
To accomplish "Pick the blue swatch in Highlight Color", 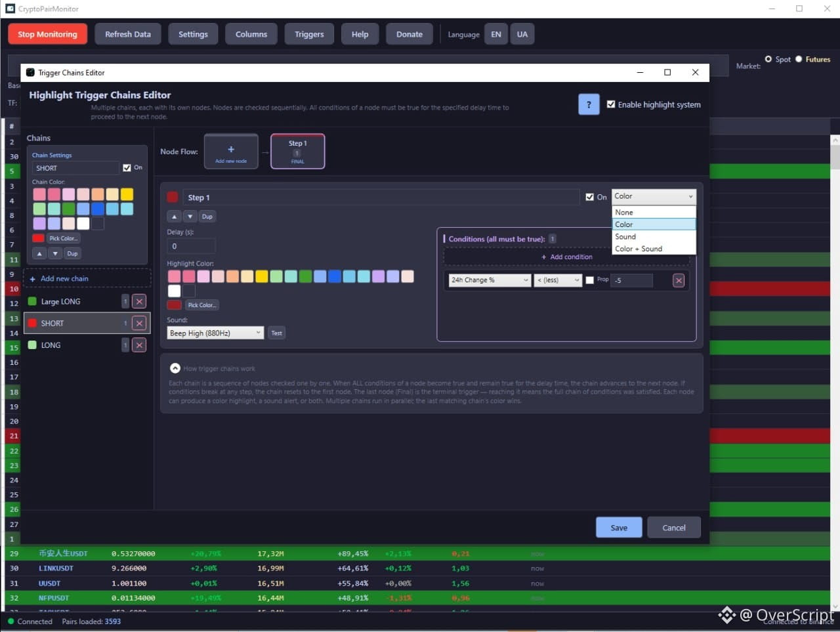I will click(335, 276).
